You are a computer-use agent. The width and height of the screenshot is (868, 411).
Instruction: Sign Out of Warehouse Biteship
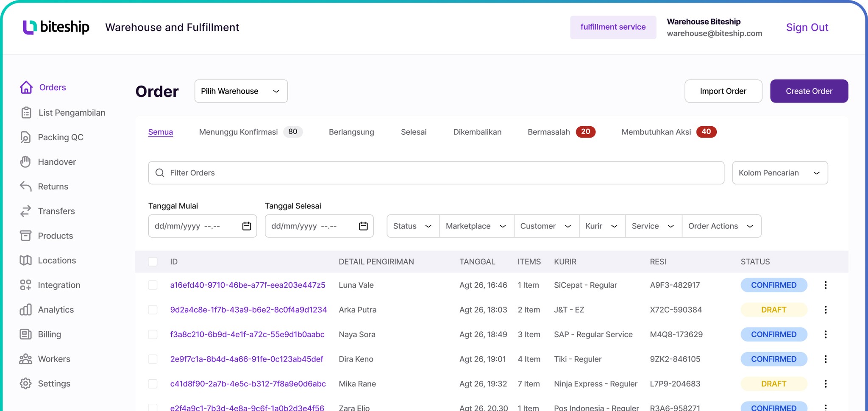coord(807,27)
